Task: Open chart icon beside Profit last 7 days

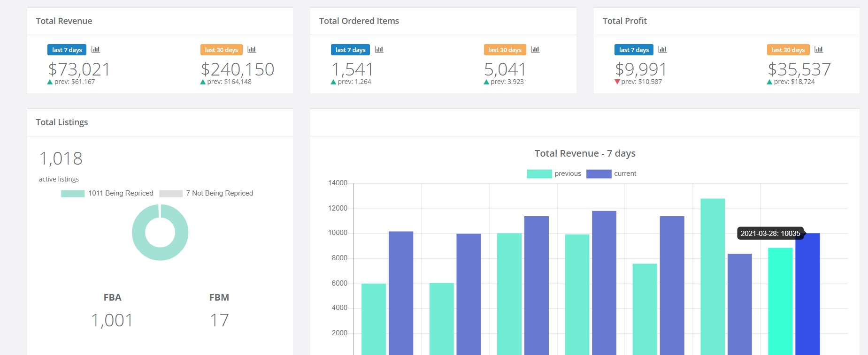Action: tap(663, 49)
